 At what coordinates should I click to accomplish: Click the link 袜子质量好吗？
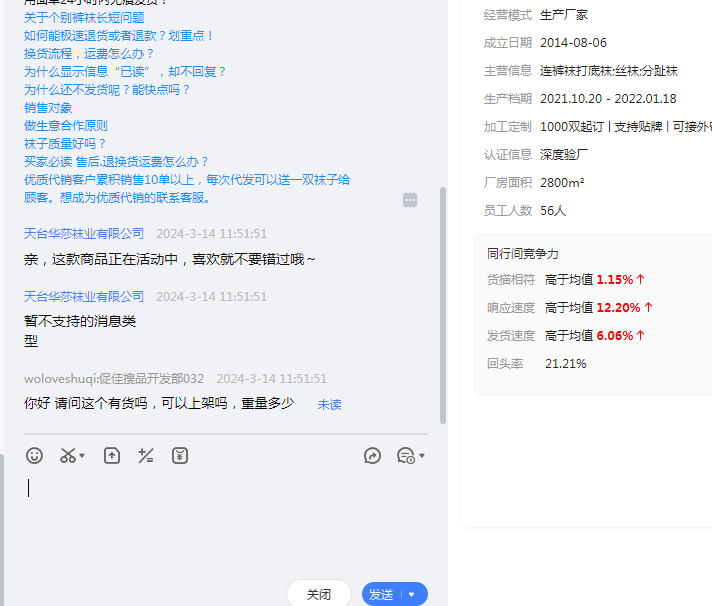pos(65,144)
